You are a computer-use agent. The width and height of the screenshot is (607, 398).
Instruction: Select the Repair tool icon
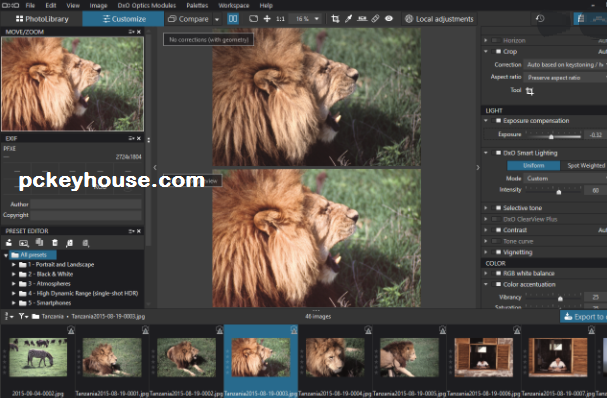375,19
